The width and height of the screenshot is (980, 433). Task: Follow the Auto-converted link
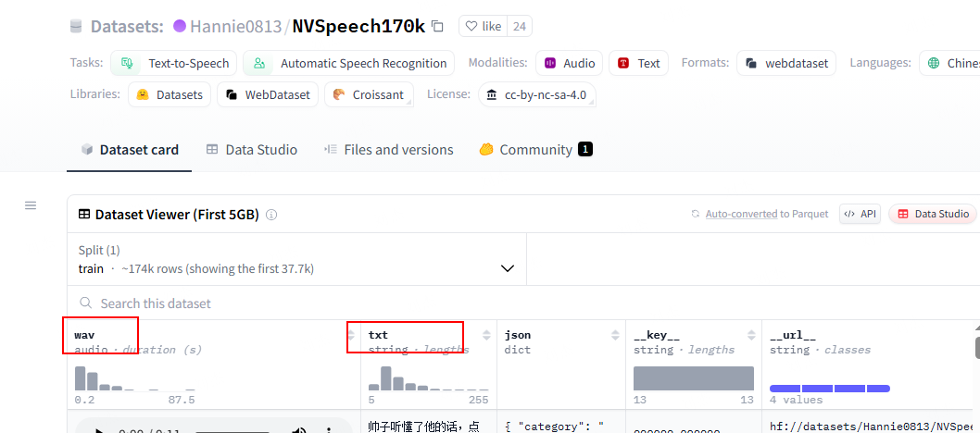pos(741,214)
